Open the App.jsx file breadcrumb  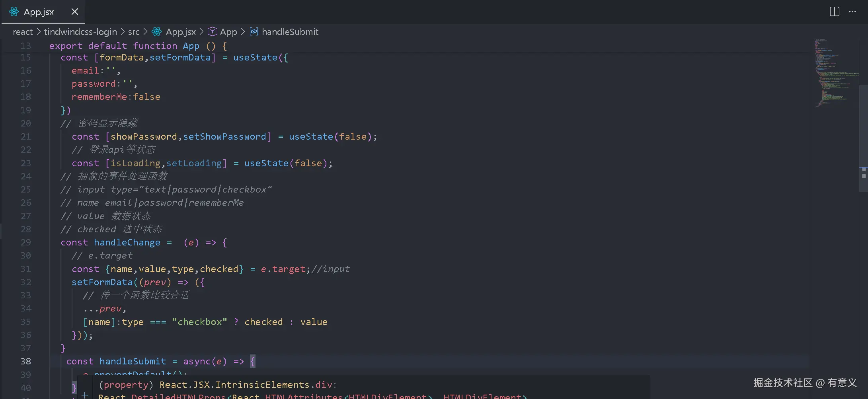click(181, 32)
